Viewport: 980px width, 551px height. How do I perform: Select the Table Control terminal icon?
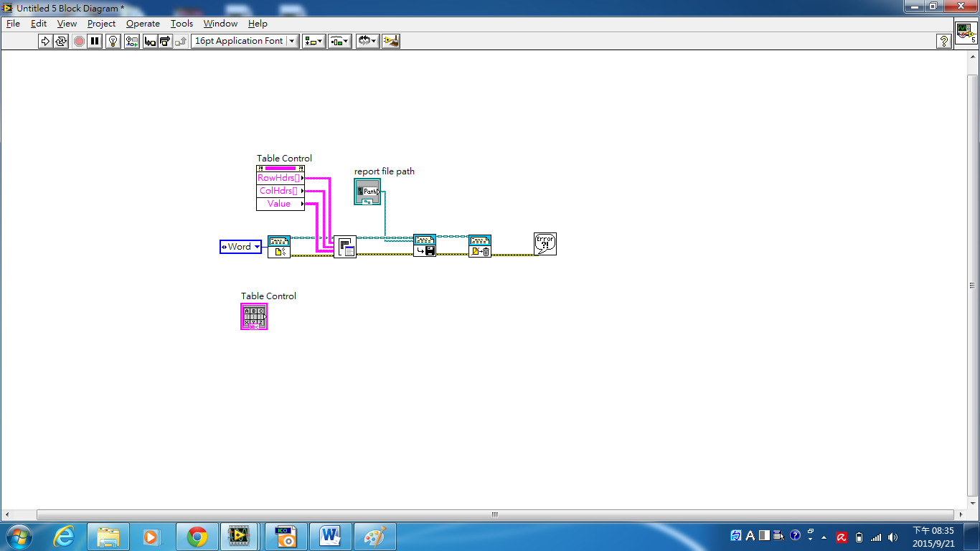[x=254, y=316]
